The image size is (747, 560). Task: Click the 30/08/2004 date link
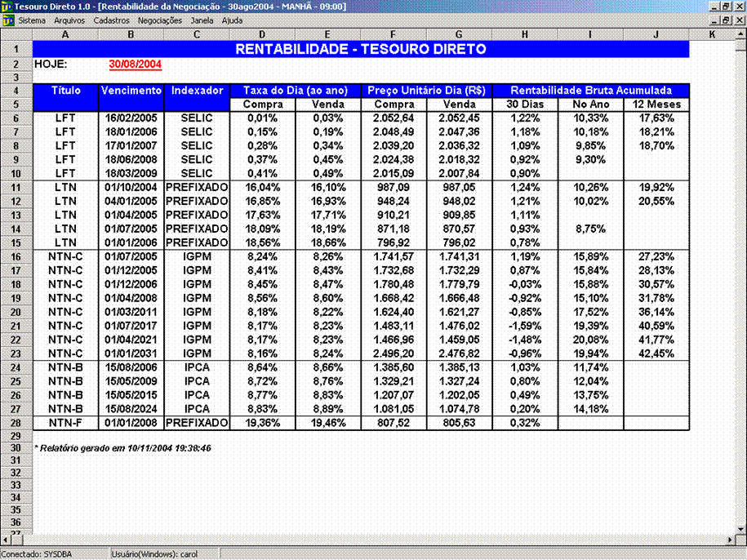(135, 64)
